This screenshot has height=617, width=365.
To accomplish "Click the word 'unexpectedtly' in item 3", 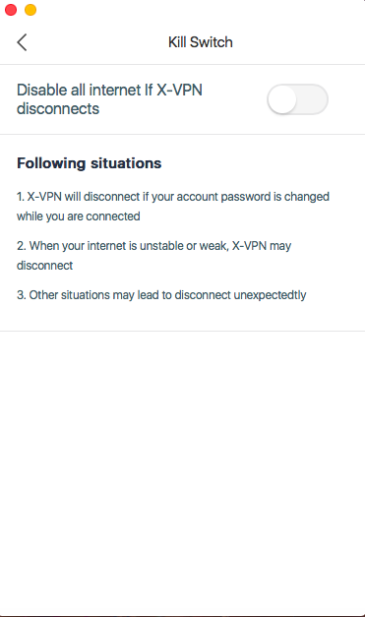I will 270,295.
